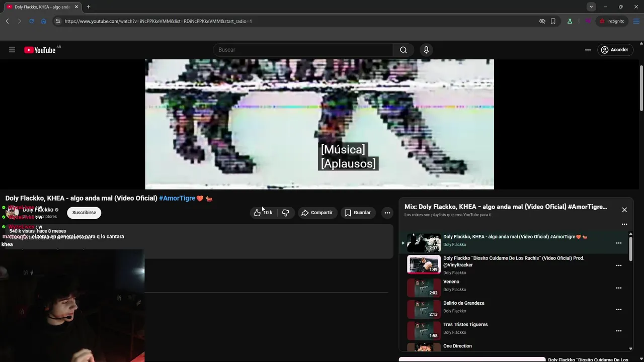
Task: Go back with browser back arrow
Action: 7,21
